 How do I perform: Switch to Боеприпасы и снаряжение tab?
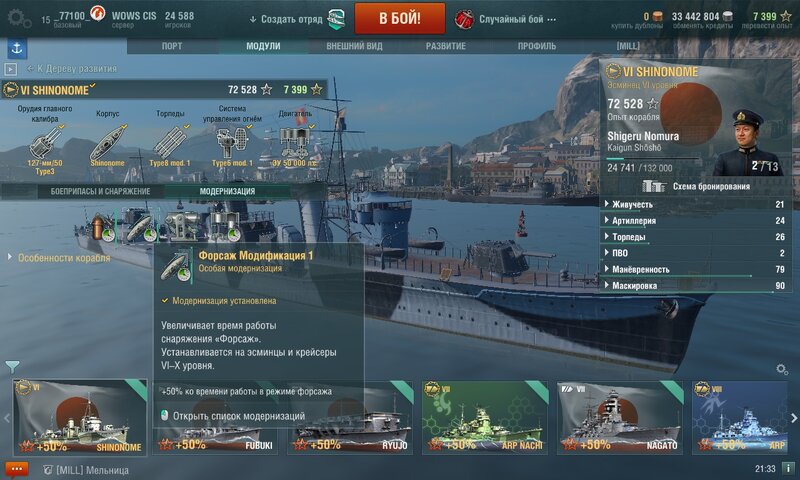point(100,191)
